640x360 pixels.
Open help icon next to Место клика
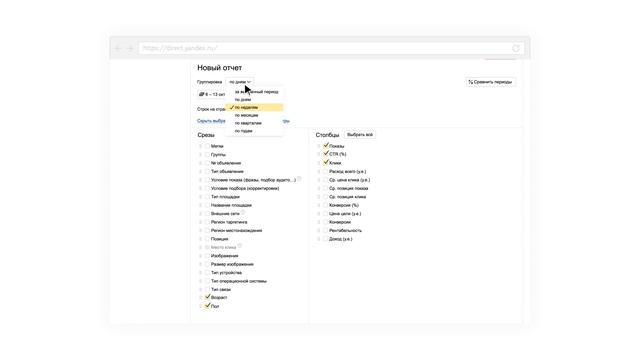[x=240, y=246]
